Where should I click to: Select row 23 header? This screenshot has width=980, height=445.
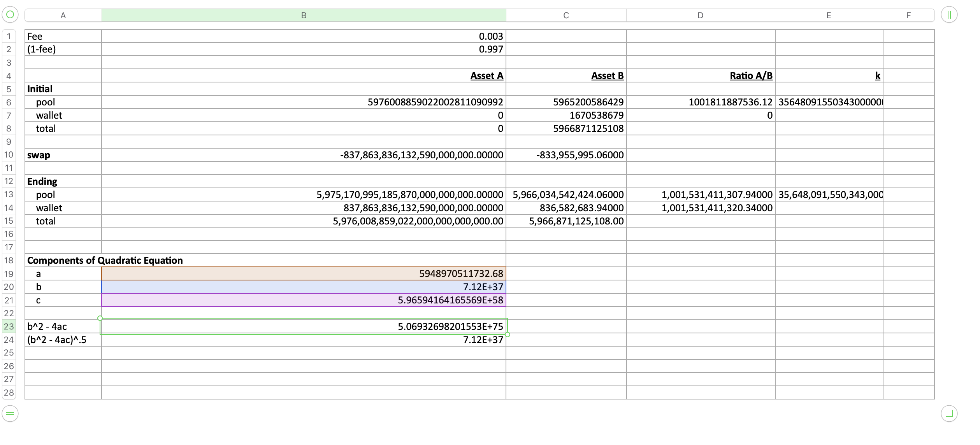[x=9, y=327]
